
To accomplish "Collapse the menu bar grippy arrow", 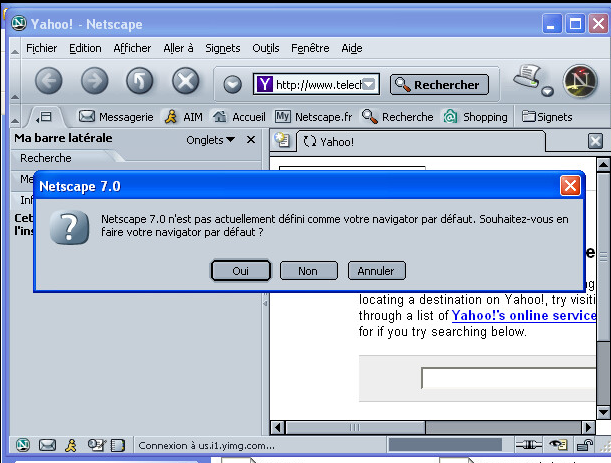I will (x=15, y=51).
